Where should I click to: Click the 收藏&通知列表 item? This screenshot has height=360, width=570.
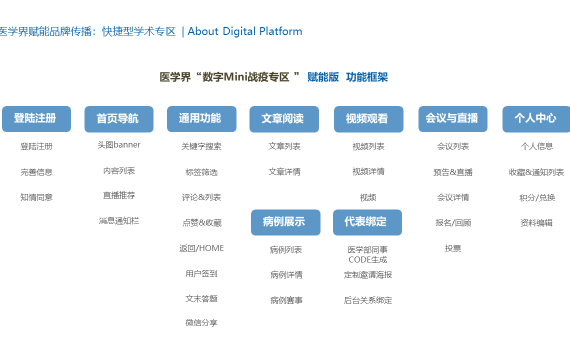pos(536,172)
